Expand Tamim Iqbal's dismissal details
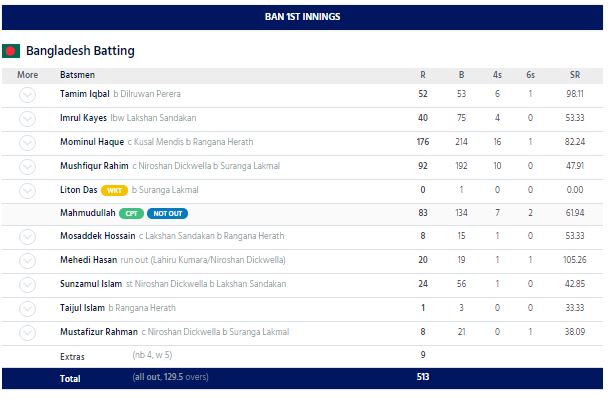The width and height of the screenshot is (614, 403). pyautogui.click(x=27, y=94)
